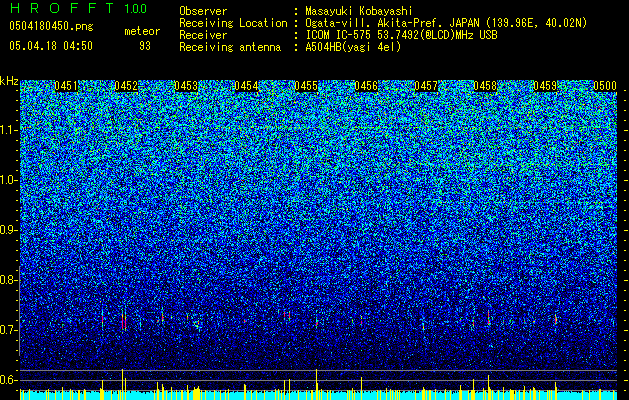Click the HROFFT 1.0.0 title text
The height and width of the screenshot is (400, 629).
pyautogui.click(x=78, y=8)
